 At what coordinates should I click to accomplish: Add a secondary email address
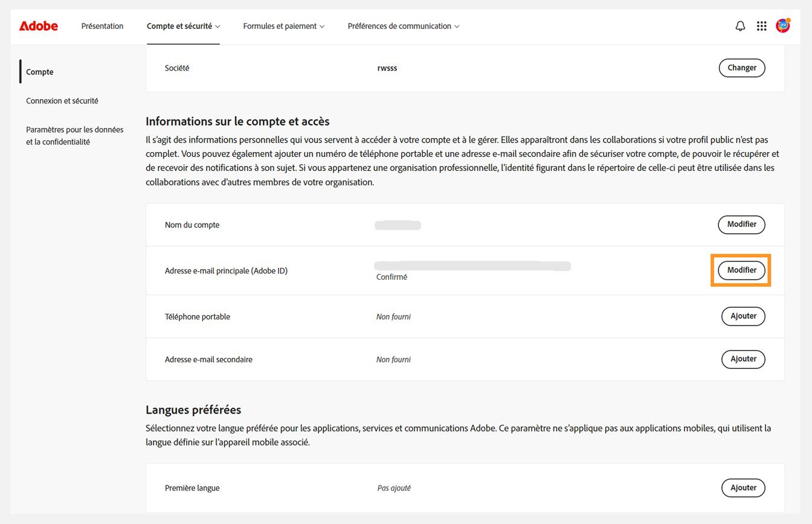[743, 359]
